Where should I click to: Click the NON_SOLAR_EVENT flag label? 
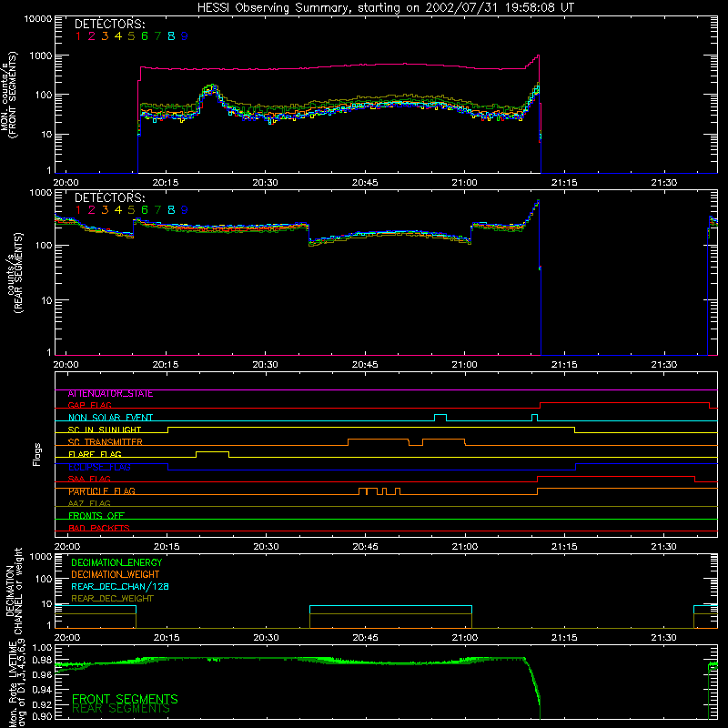(x=110, y=418)
